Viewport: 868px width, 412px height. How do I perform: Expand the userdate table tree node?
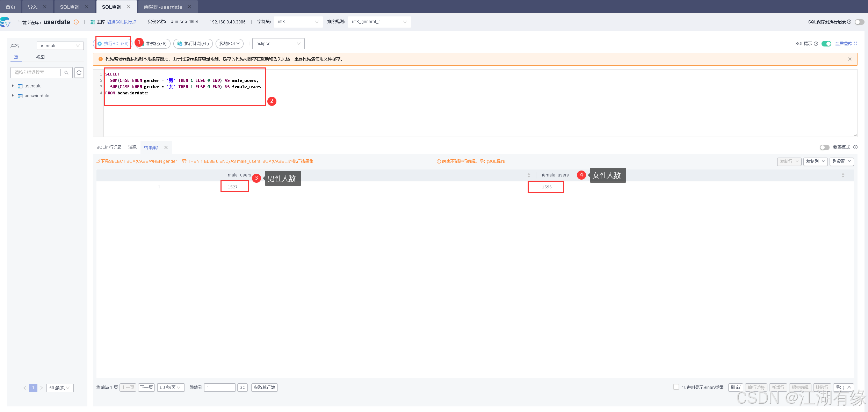tap(13, 86)
